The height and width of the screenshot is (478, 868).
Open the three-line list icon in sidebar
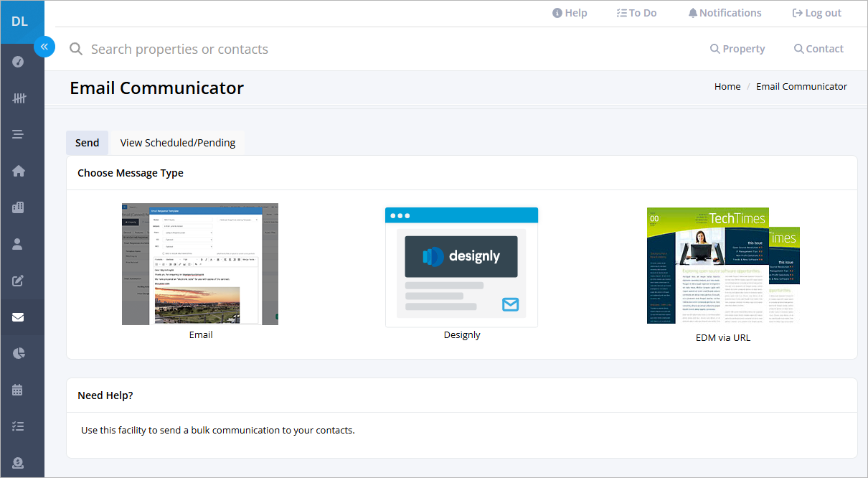(x=19, y=134)
